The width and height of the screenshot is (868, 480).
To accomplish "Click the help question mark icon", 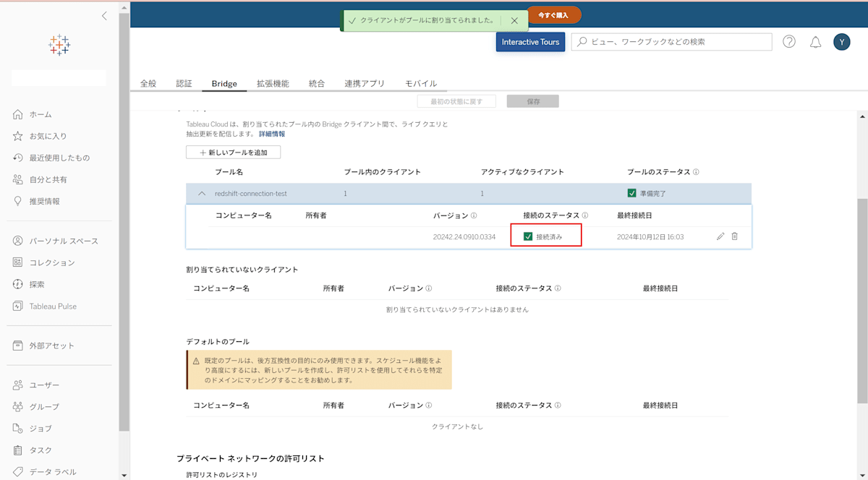I will tap(789, 42).
